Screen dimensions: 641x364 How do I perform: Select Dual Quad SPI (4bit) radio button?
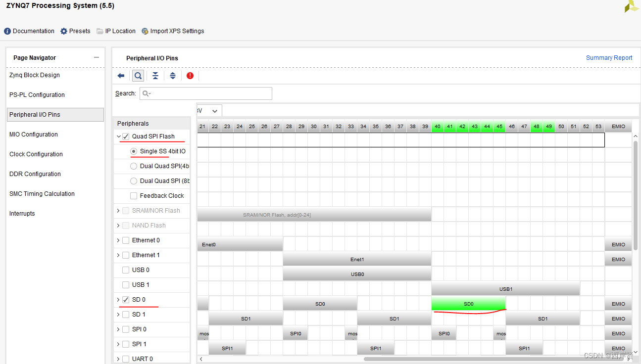tap(134, 166)
